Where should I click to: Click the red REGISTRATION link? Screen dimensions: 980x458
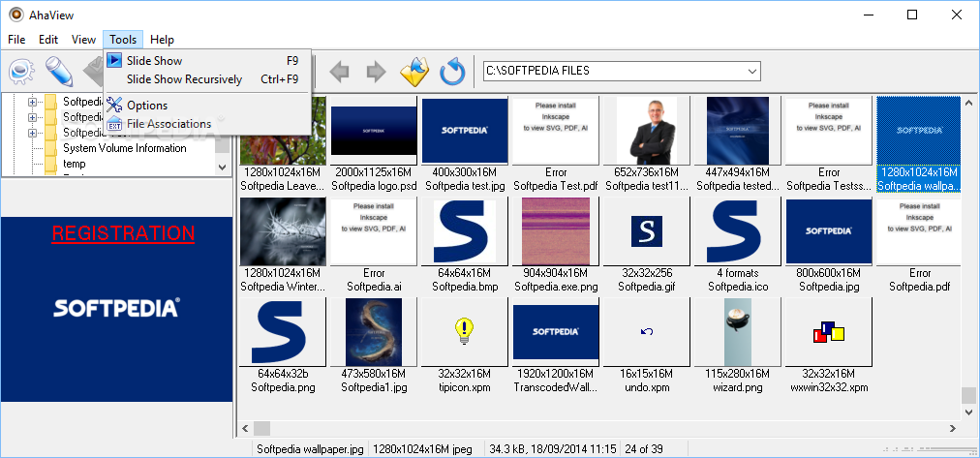123,233
